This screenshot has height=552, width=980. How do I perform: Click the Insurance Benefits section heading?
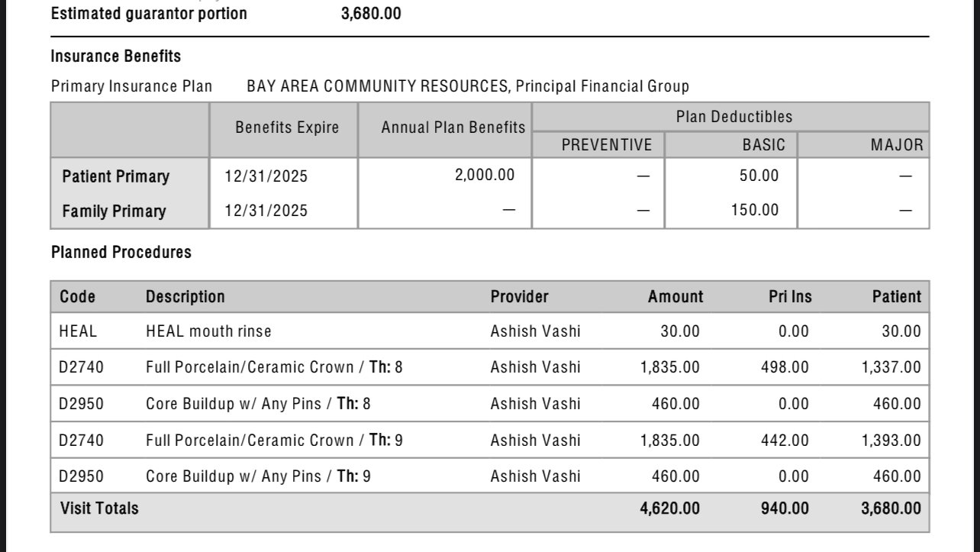coord(116,56)
